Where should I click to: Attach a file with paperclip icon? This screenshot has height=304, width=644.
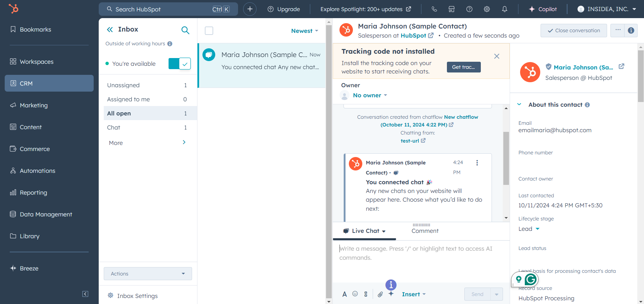[380, 294]
